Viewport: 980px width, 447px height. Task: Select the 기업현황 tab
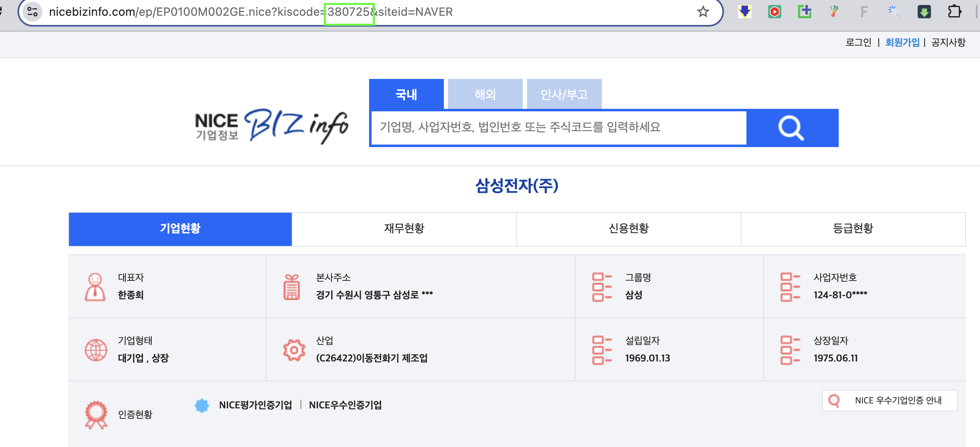click(180, 229)
